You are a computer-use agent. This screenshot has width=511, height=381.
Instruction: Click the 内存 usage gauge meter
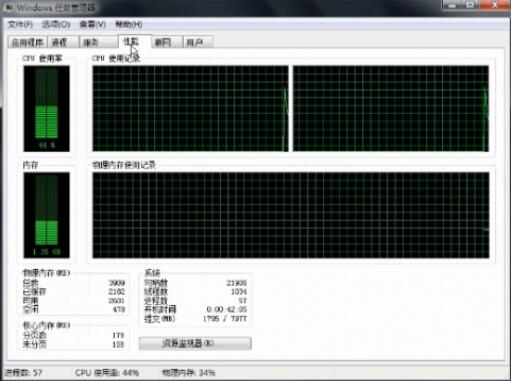coord(47,215)
